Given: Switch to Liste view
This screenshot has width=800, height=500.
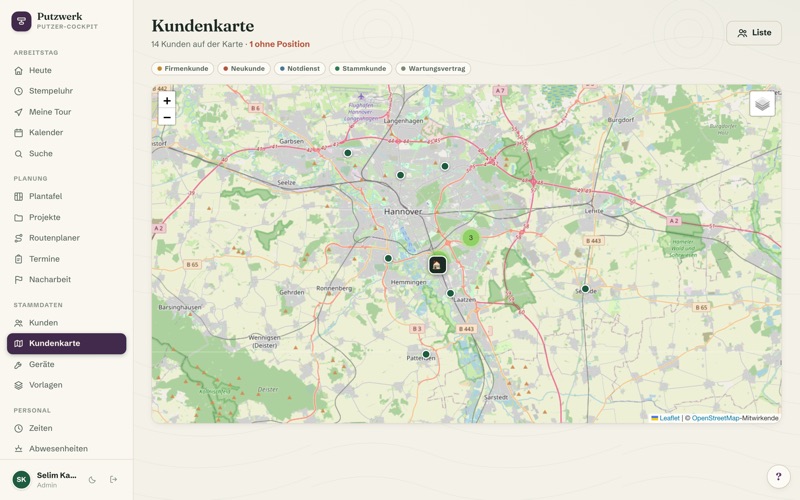Looking at the screenshot, I should pos(754,33).
